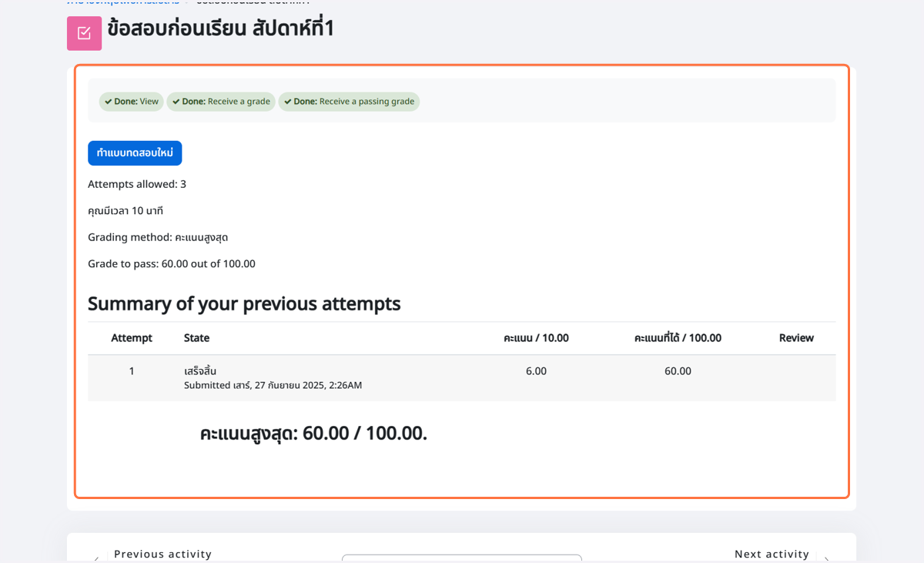924x563 pixels.
Task: Open the Previous activity link
Action: (162, 554)
